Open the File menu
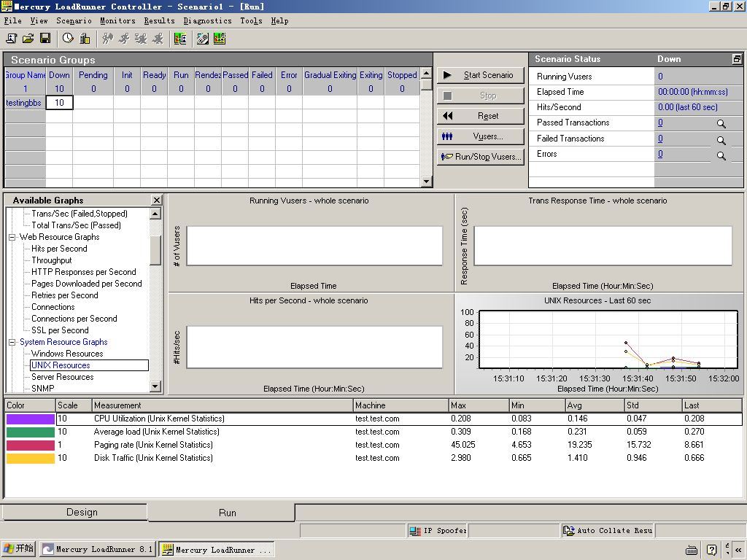 click(x=13, y=20)
